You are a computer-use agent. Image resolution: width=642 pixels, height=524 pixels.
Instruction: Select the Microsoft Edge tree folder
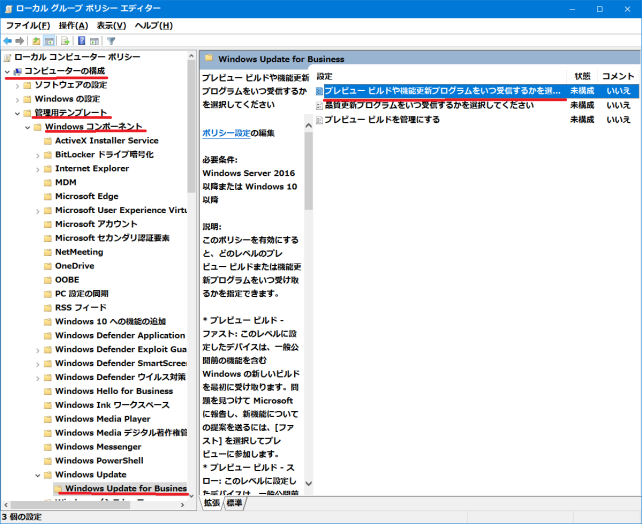point(87,196)
